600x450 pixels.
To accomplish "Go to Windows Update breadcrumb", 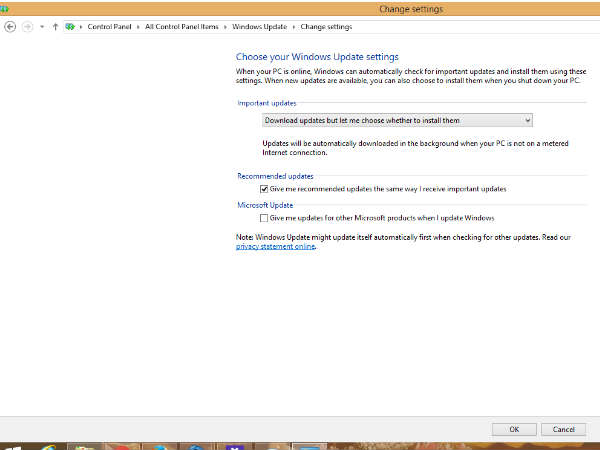I will click(x=257, y=26).
